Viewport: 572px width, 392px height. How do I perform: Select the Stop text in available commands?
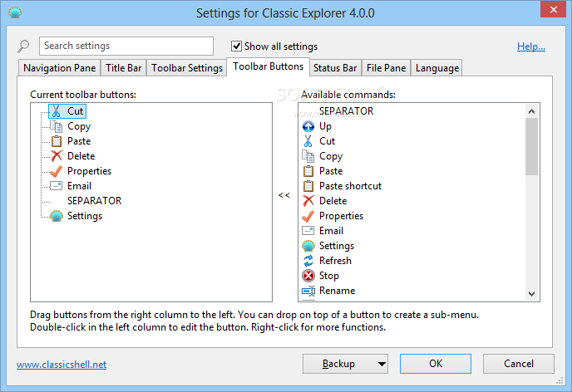pos(329,276)
